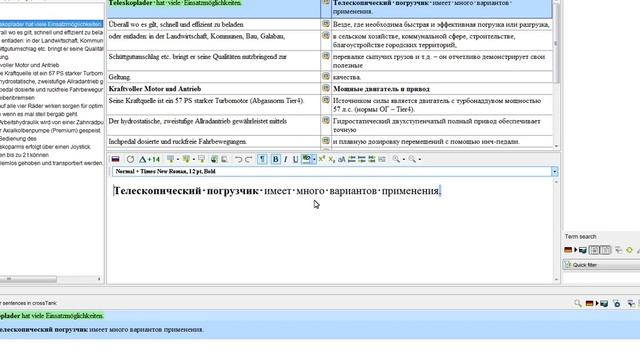Click status icon of 'Inchpedal dosierte' row

pyautogui.click(x=326, y=140)
